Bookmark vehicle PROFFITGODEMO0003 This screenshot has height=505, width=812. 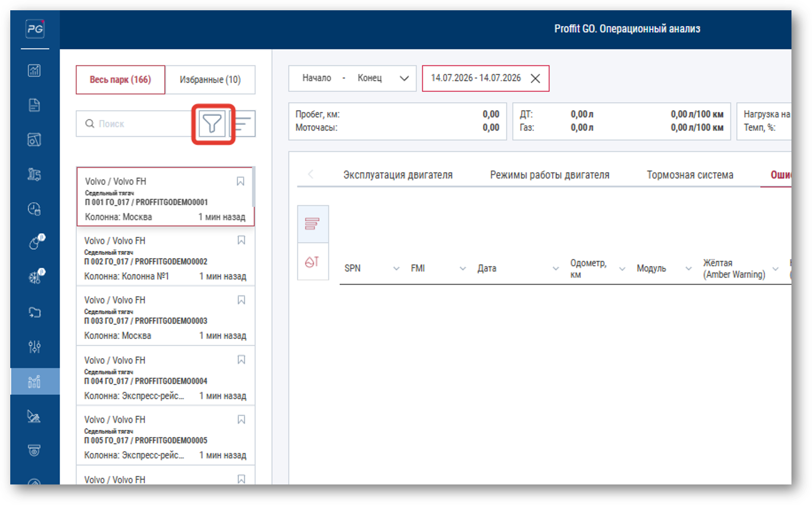pyautogui.click(x=241, y=300)
